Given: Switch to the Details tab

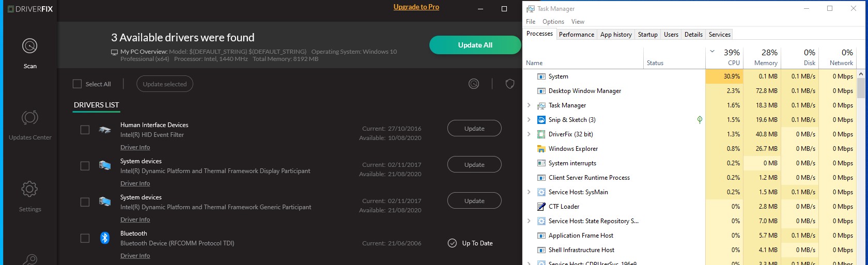Looking at the screenshot, I should tap(693, 35).
